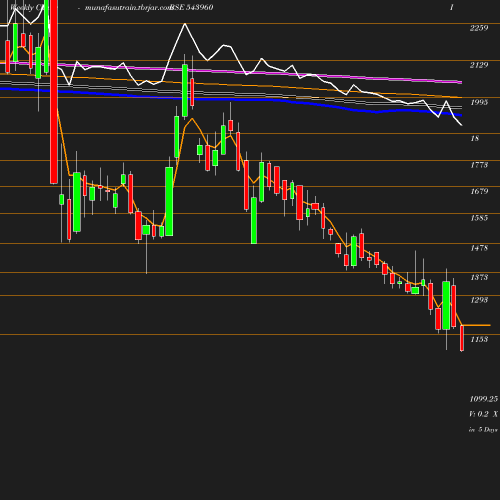500x500 pixels.
Task: Click the very tall red candlestick near left
Action: [x=54, y=92]
